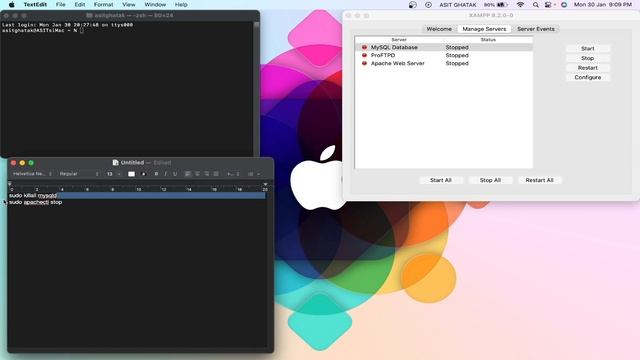
Task: Click Start All servers button
Action: (440, 180)
